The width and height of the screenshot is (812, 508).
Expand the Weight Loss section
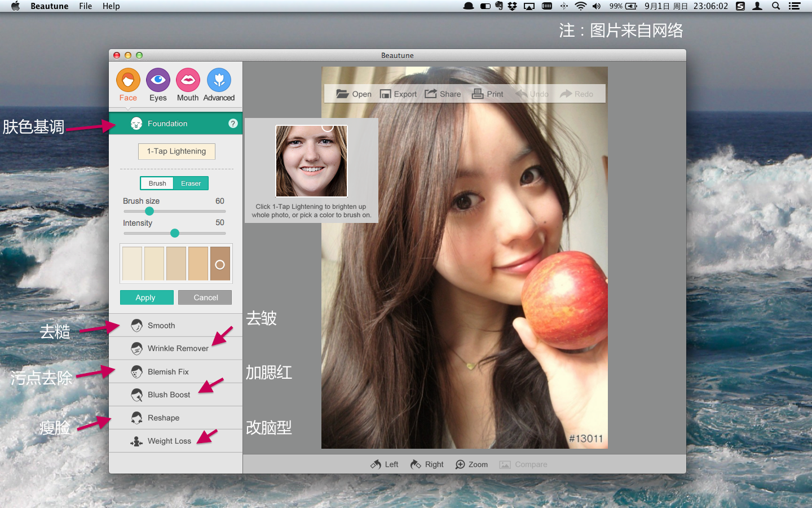pyautogui.click(x=175, y=441)
